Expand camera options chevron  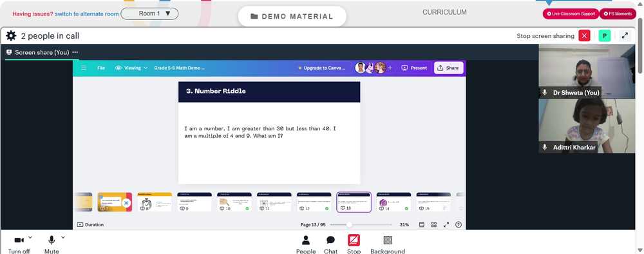(30, 237)
